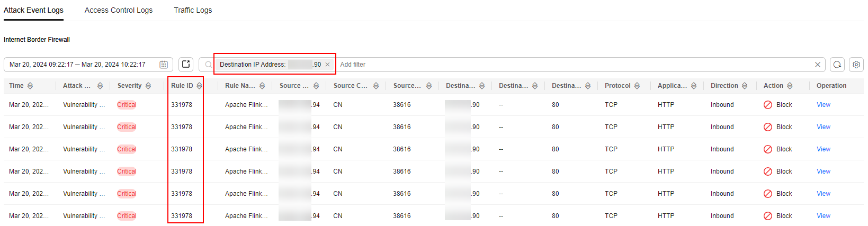
Task: Click the Add filter input field
Action: pyautogui.click(x=575, y=65)
